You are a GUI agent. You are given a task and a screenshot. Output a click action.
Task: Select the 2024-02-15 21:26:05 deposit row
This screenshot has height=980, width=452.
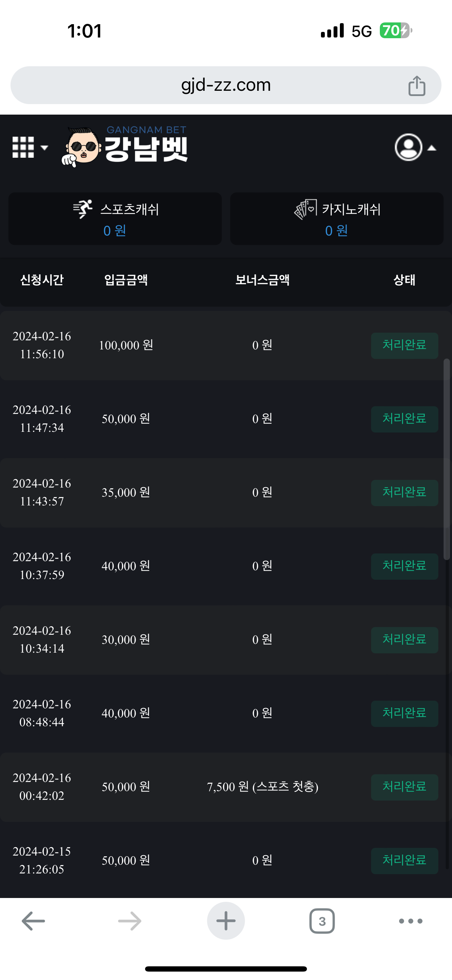[190, 860]
